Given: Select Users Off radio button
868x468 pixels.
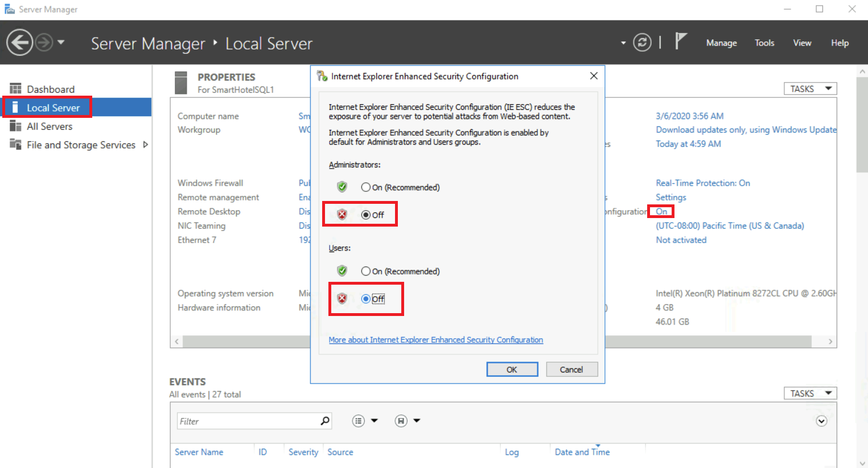Looking at the screenshot, I should point(365,299).
